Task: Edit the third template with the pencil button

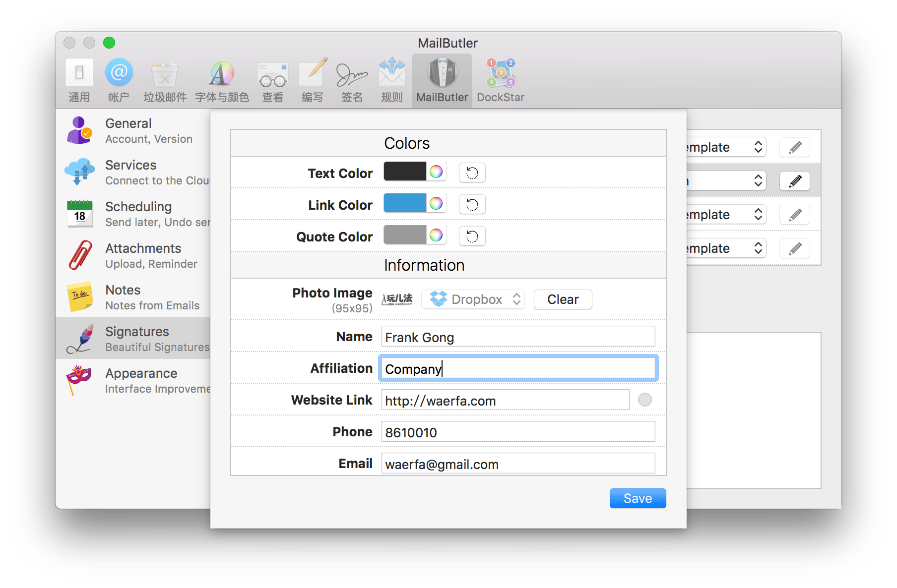Action: coord(795,215)
